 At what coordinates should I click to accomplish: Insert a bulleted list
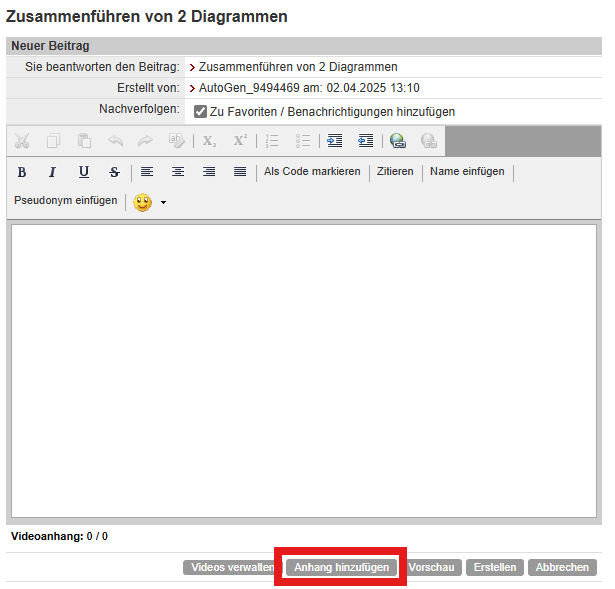coord(303,141)
